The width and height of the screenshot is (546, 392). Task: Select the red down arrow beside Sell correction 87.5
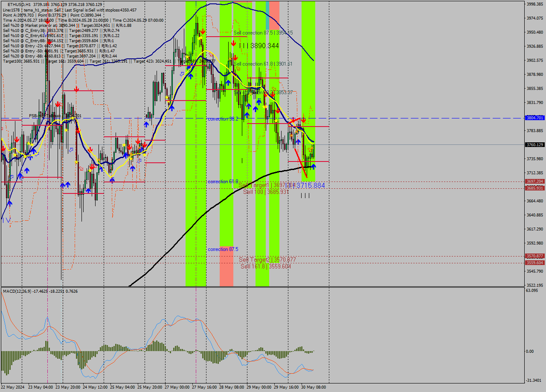pyautogui.click(x=203, y=31)
